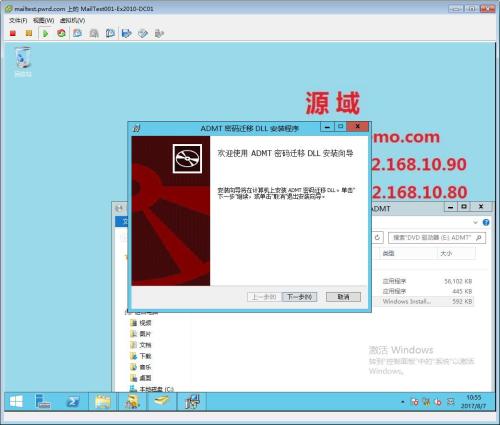Click the yellow taskbar icon left of the installer

(x=161, y=401)
